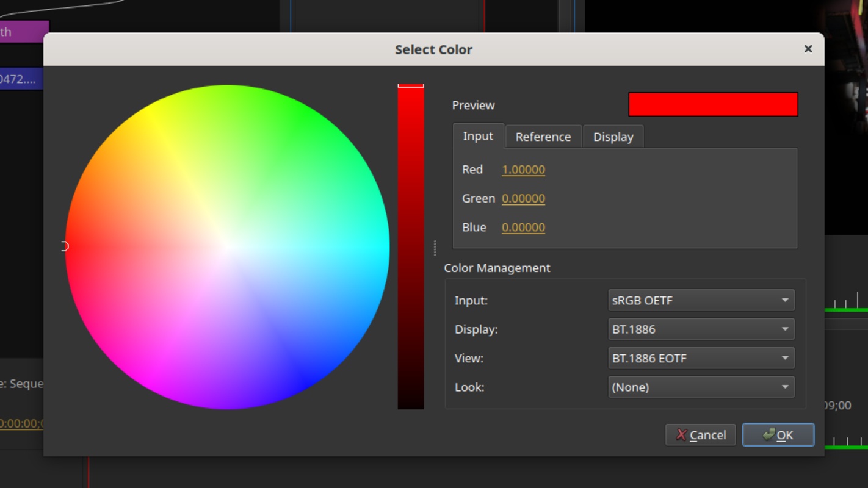Confirm the color with OK
This screenshot has width=868, height=488.
778,435
